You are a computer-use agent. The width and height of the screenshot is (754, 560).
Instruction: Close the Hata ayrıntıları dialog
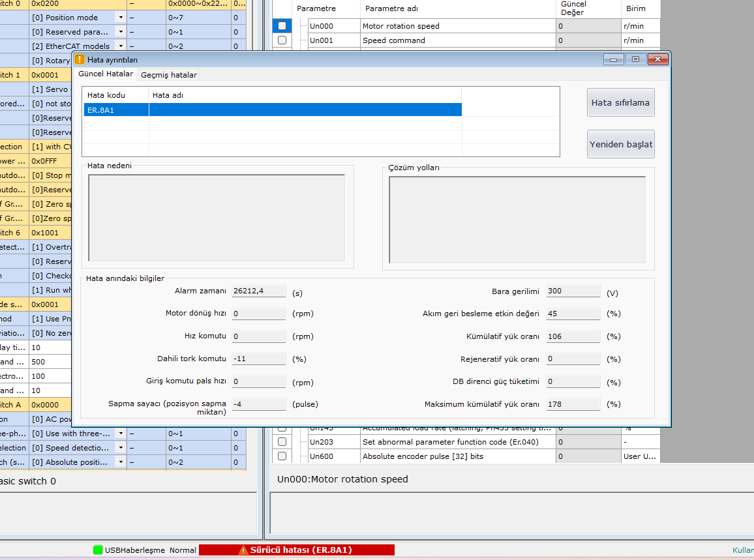[657, 59]
